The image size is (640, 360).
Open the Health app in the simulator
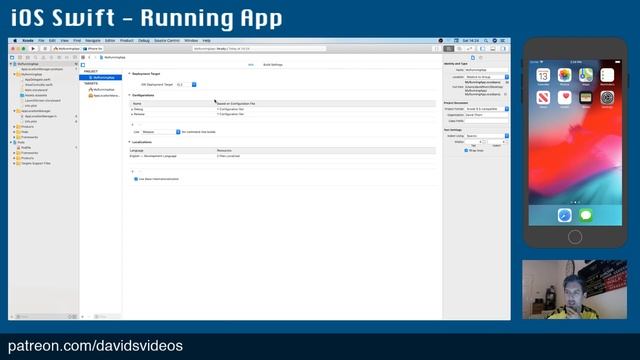pyautogui.click(x=564, y=98)
